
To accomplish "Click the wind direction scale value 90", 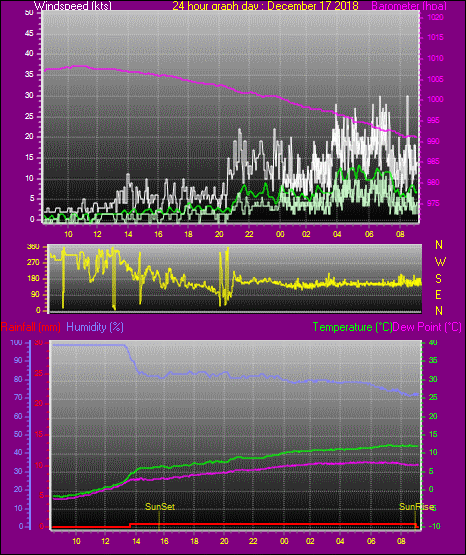I will click(x=35, y=295).
